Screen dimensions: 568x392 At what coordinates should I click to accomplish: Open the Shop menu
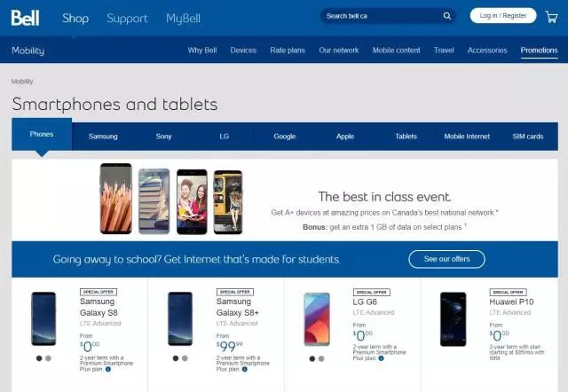coord(75,18)
